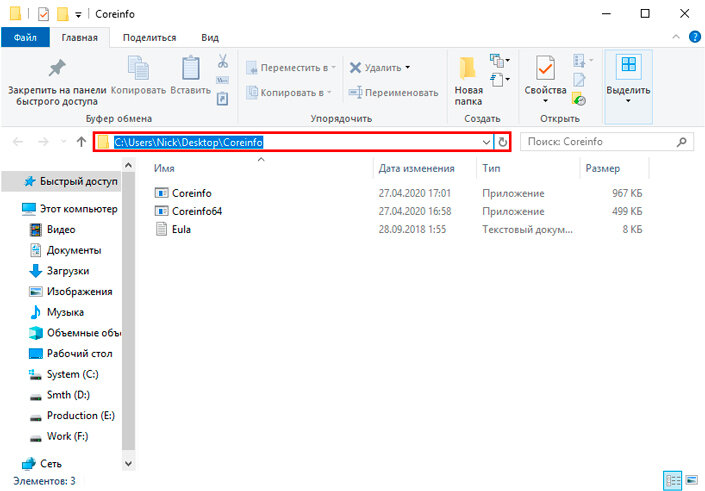Screen dimensions: 705x491
Task: Sort by the Имя column header
Action: point(261,169)
